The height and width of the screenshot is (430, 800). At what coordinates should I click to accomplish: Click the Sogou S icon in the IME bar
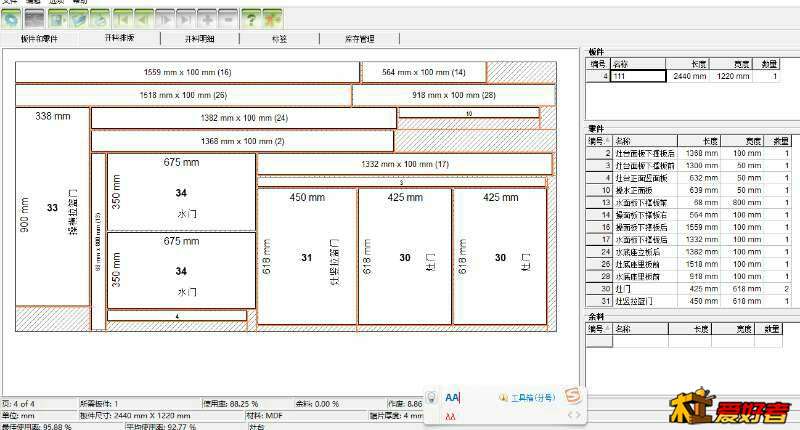(572, 394)
